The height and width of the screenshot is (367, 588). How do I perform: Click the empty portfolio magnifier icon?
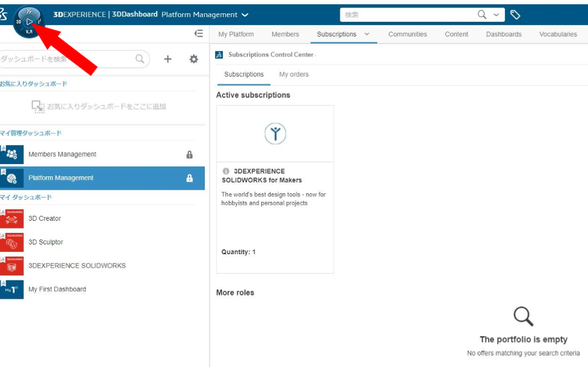click(523, 316)
